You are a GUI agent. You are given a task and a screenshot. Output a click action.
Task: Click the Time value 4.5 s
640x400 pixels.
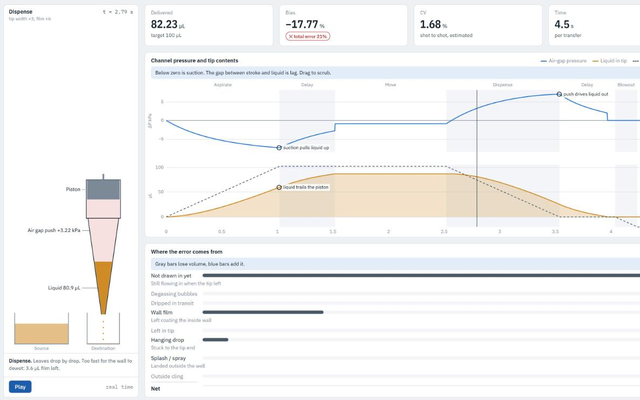click(564, 24)
